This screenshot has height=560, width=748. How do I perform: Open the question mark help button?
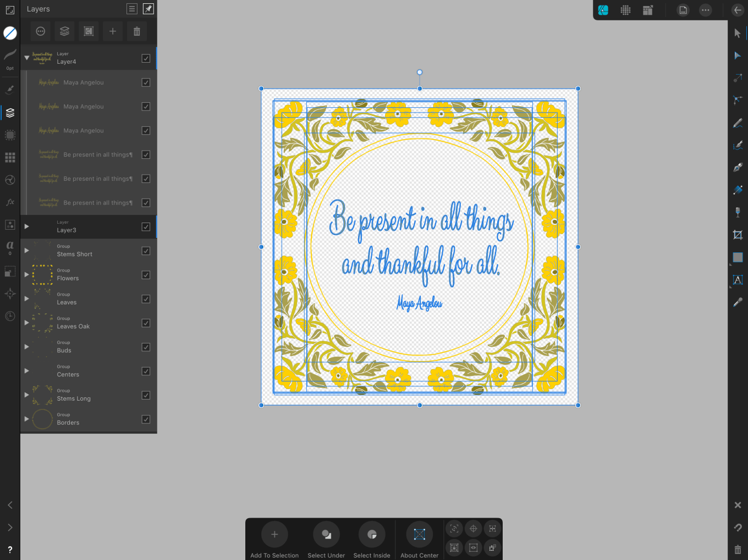click(x=10, y=550)
